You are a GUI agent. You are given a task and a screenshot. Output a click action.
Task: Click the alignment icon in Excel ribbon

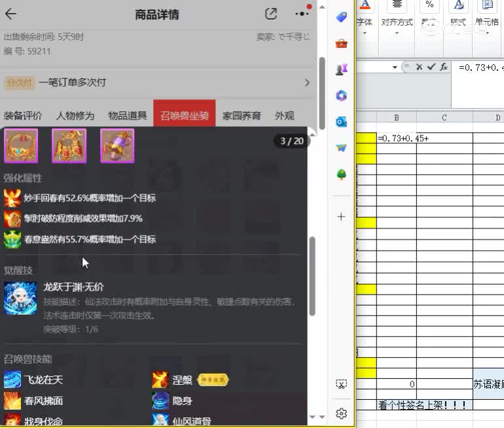point(397,4)
